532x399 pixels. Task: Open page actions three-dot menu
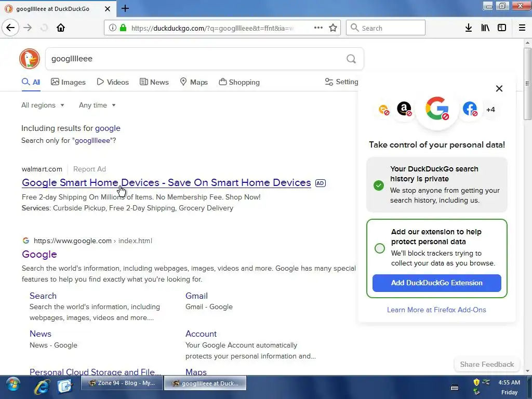pos(318,28)
